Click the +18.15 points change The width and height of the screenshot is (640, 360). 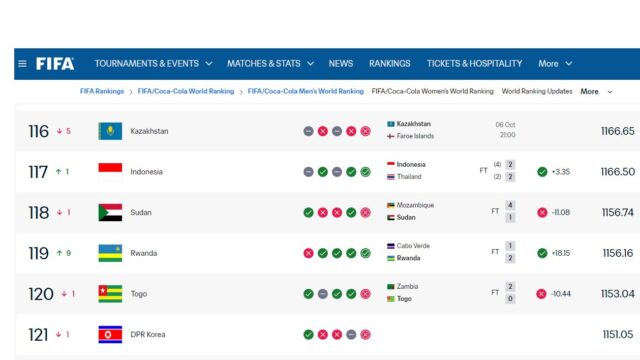click(561, 253)
